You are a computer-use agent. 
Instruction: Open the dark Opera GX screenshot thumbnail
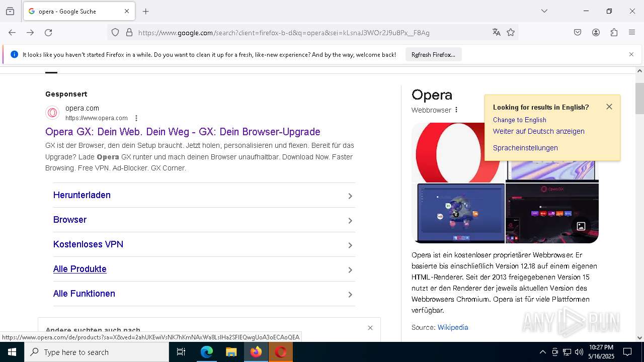coord(552,214)
